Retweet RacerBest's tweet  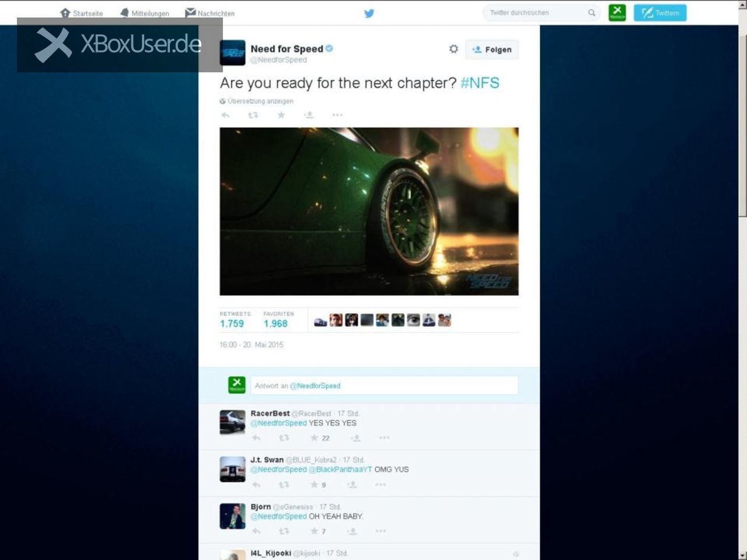coord(284,438)
